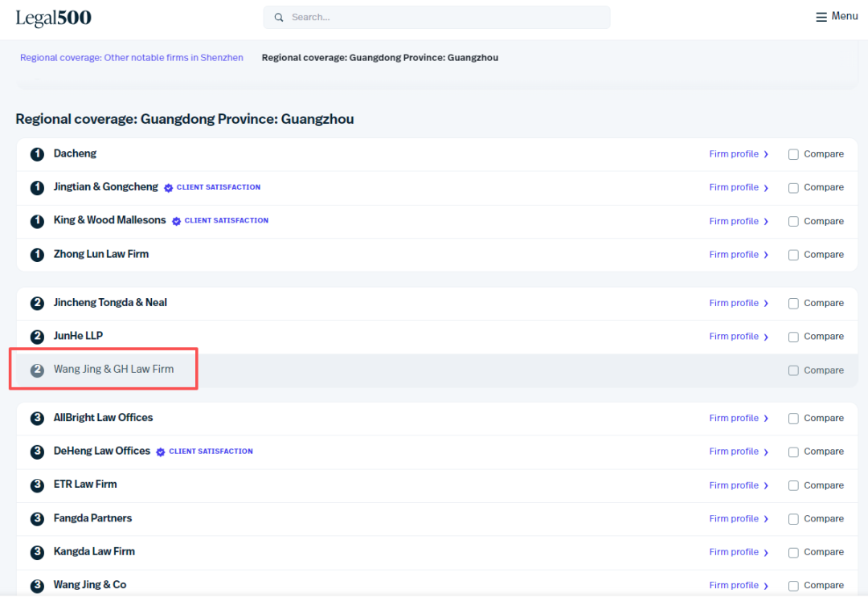Click chevron after ETR Firm profile

coord(766,485)
